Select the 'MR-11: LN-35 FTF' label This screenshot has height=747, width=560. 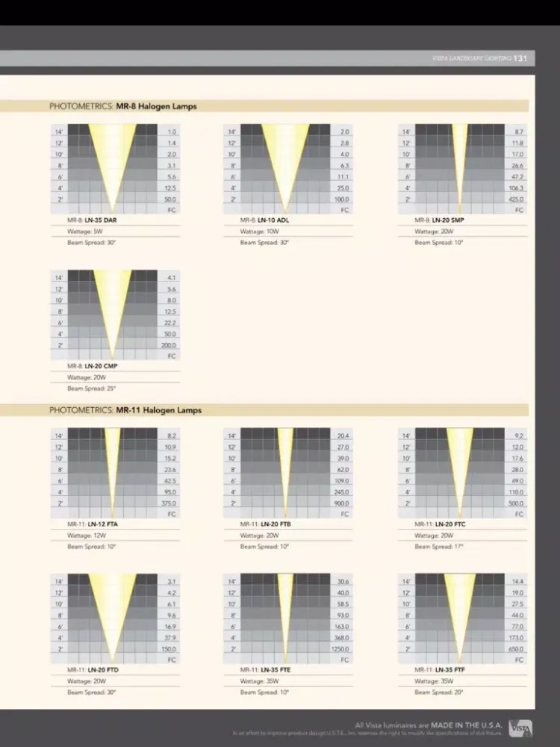point(440,670)
